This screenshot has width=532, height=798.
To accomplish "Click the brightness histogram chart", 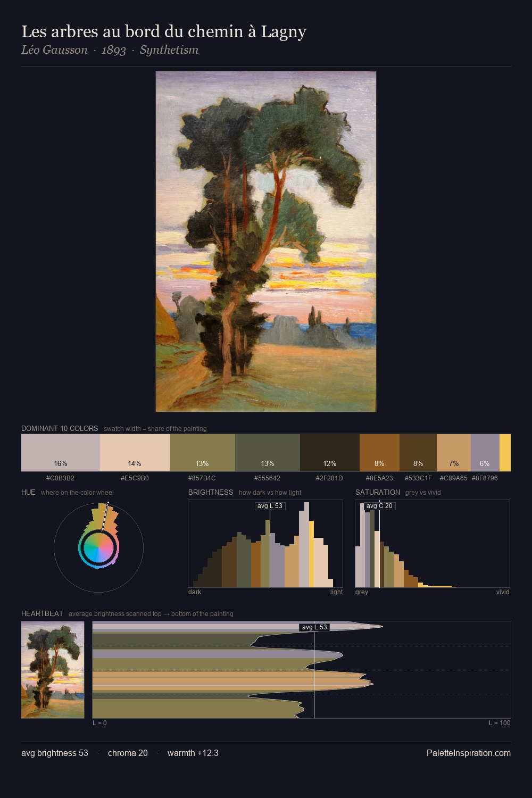I will [x=265, y=544].
